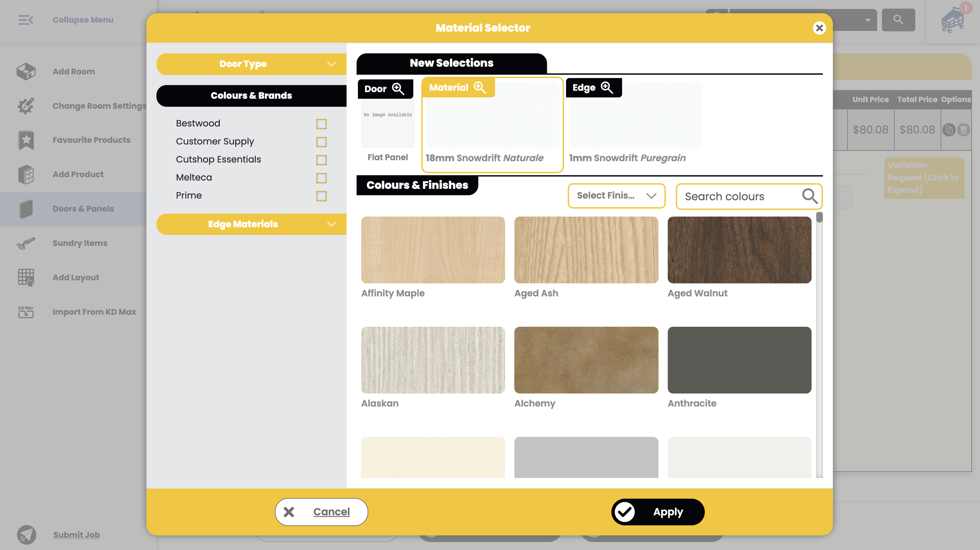
Task: Choose the Alaskan colour swatch
Action: (433, 360)
